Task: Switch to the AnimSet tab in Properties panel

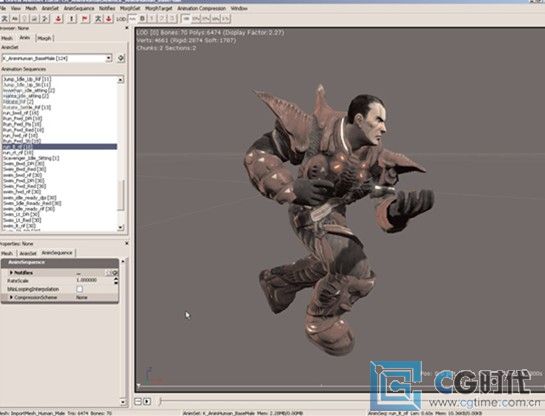Action: click(x=28, y=253)
